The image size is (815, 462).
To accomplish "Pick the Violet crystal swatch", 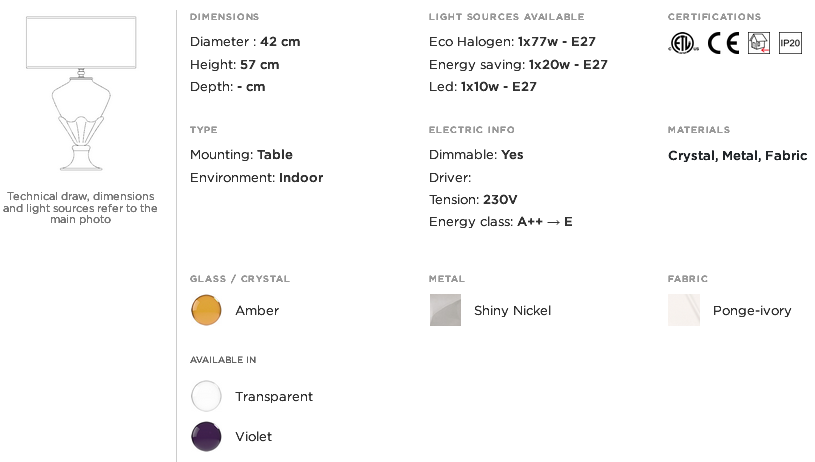I will [206, 437].
